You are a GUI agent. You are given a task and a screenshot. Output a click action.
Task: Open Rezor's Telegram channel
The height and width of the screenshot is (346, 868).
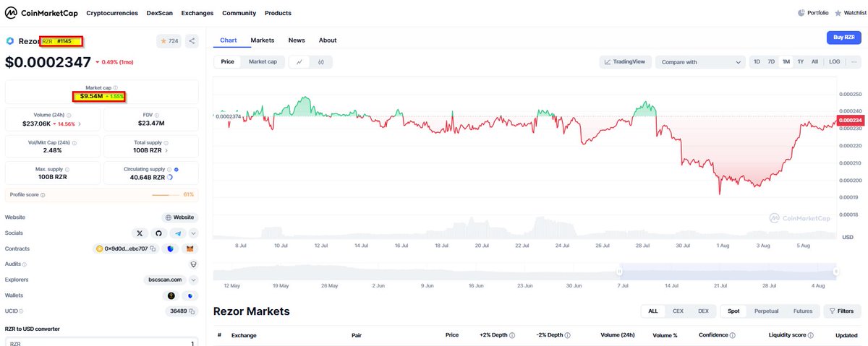(178, 233)
